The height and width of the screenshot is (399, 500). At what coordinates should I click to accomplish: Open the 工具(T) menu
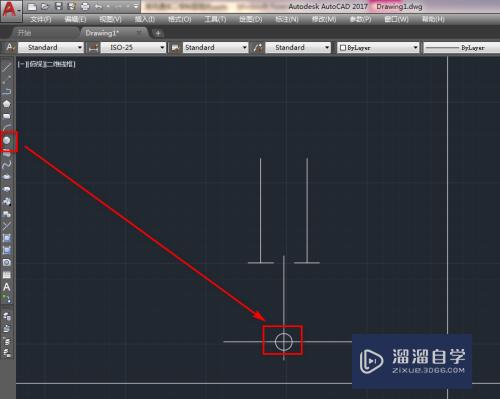215,19
